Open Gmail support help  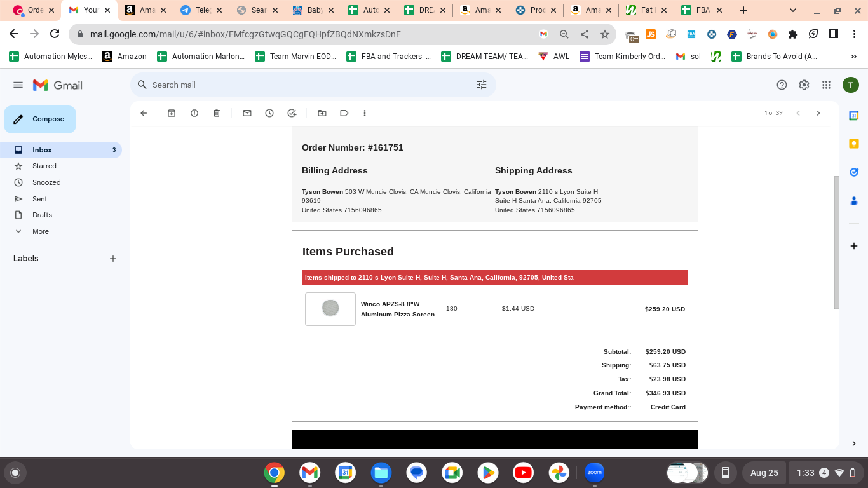pyautogui.click(x=782, y=85)
